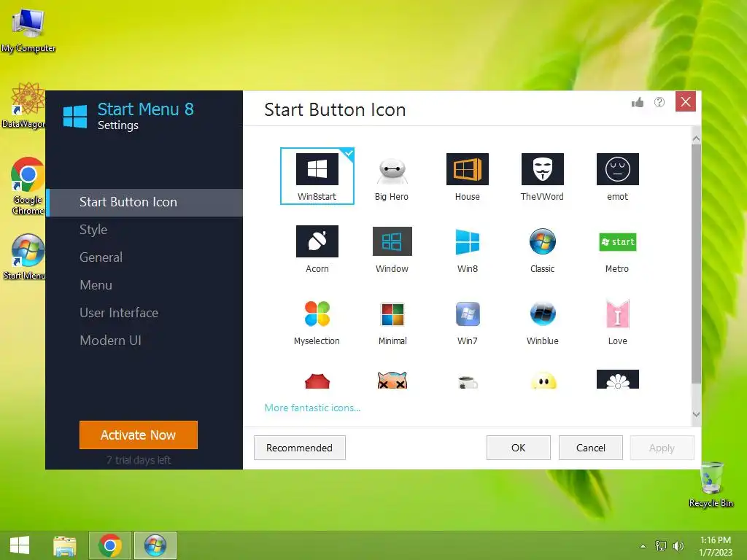Click the network tray icon
The height and width of the screenshot is (560, 747).
pyautogui.click(x=661, y=546)
